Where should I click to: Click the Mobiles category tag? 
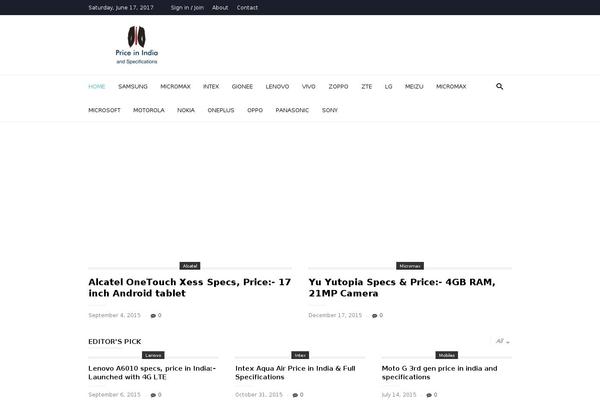click(x=447, y=355)
